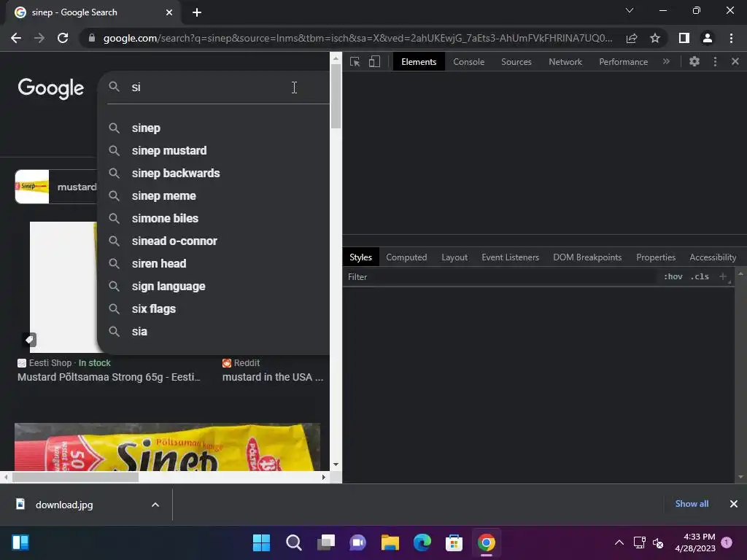Click the page vertical scrollbar thumb

[x=336, y=96]
